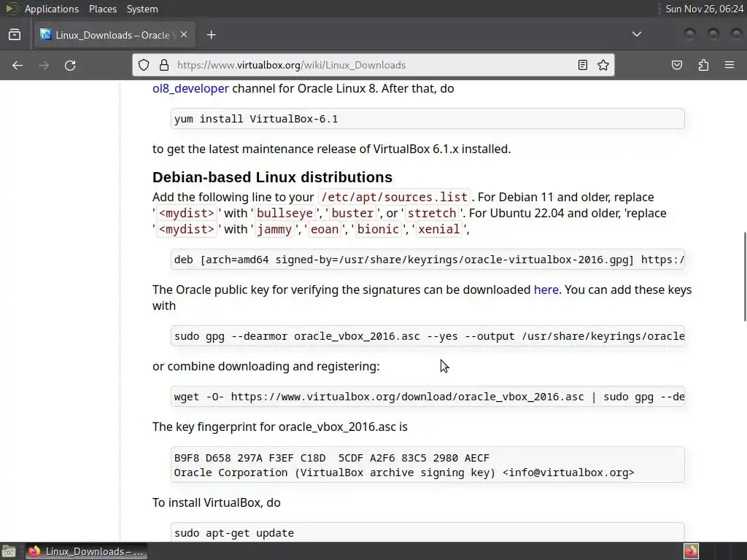Screen dimensions: 747x560
Task: Click the bionic code word
Action: pyautogui.click(x=378, y=230)
